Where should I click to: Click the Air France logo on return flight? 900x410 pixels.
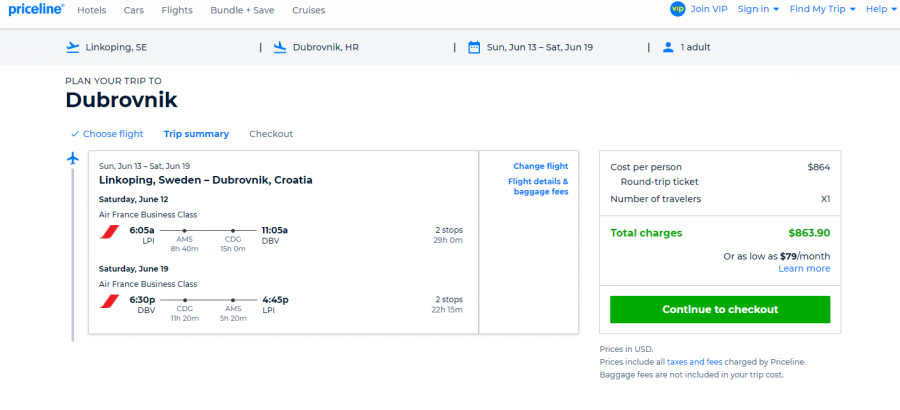tap(109, 300)
